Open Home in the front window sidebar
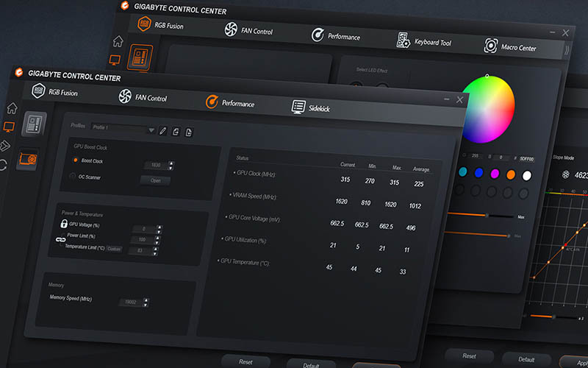 point(12,108)
